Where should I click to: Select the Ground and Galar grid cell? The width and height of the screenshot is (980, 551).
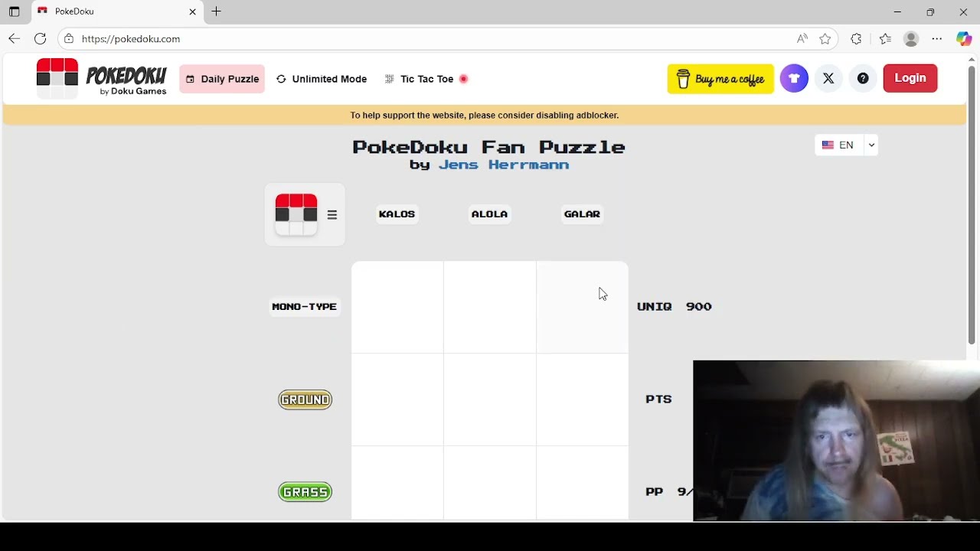pyautogui.click(x=583, y=399)
